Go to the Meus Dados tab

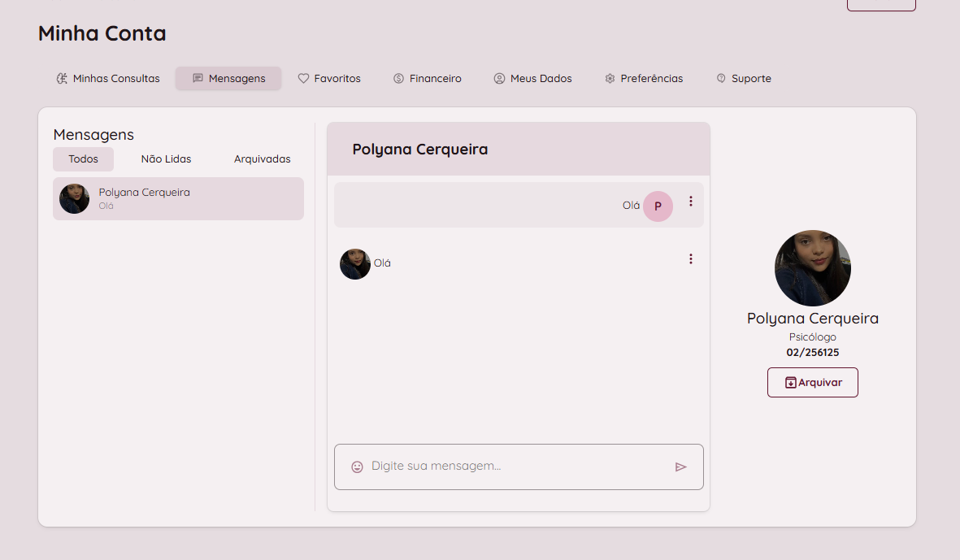pyautogui.click(x=533, y=79)
